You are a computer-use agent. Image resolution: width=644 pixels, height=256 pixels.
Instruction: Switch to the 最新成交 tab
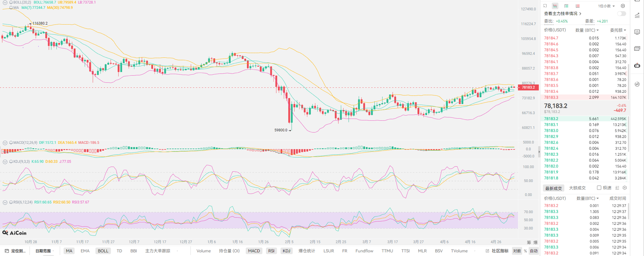coord(554,188)
